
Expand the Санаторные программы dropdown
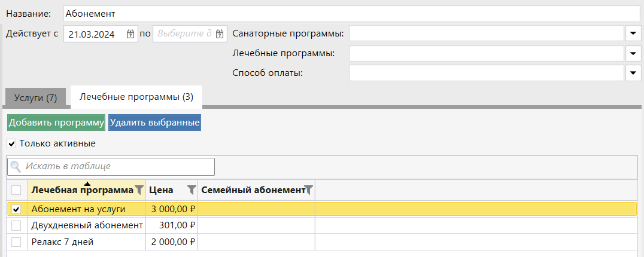[x=633, y=33]
